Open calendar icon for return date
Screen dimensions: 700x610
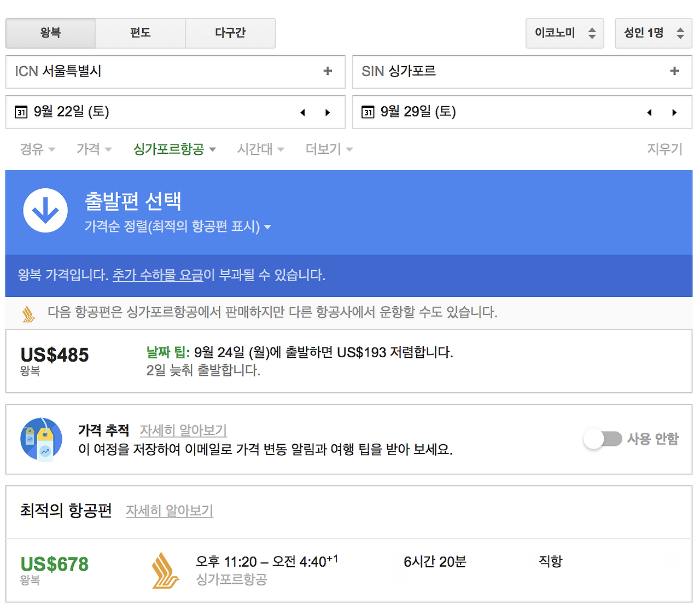click(368, 112)
